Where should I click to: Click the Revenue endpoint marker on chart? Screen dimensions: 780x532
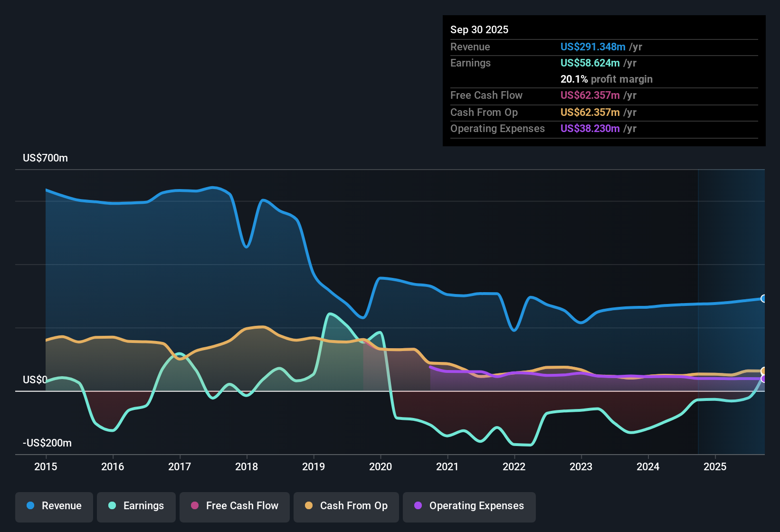[x=763, y=299]
